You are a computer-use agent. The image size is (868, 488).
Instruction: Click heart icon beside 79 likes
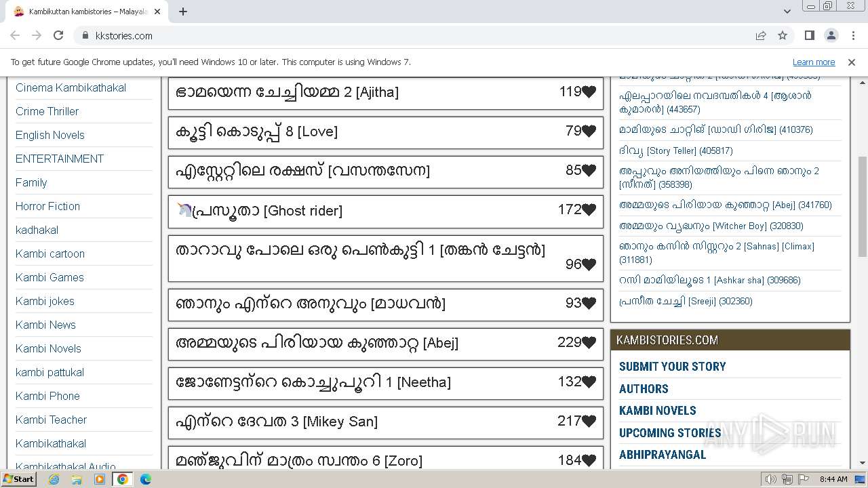[589, 131]
